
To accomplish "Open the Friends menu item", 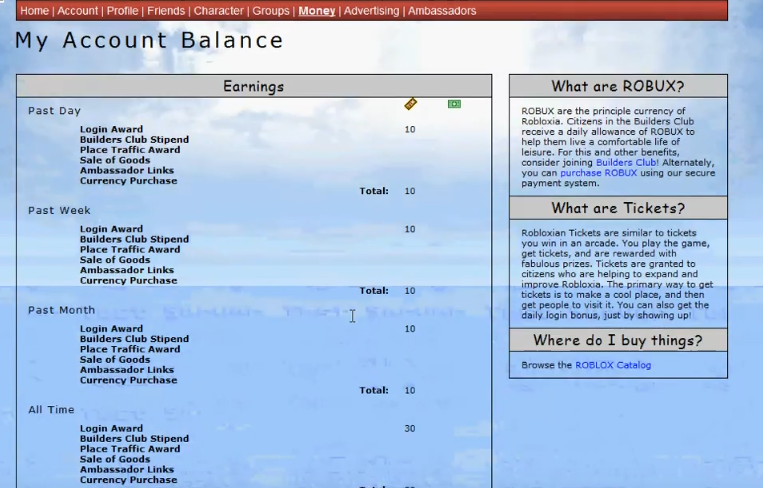I will click(x=166, y=11).
